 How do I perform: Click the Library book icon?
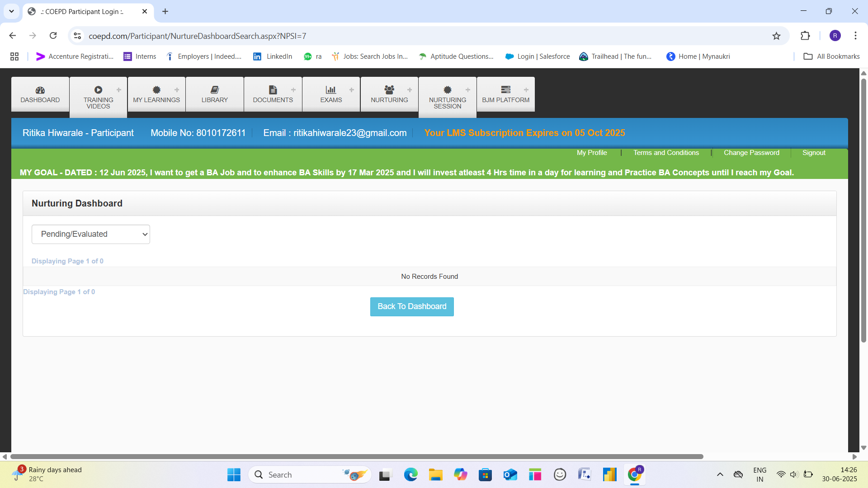pos(215,90)
